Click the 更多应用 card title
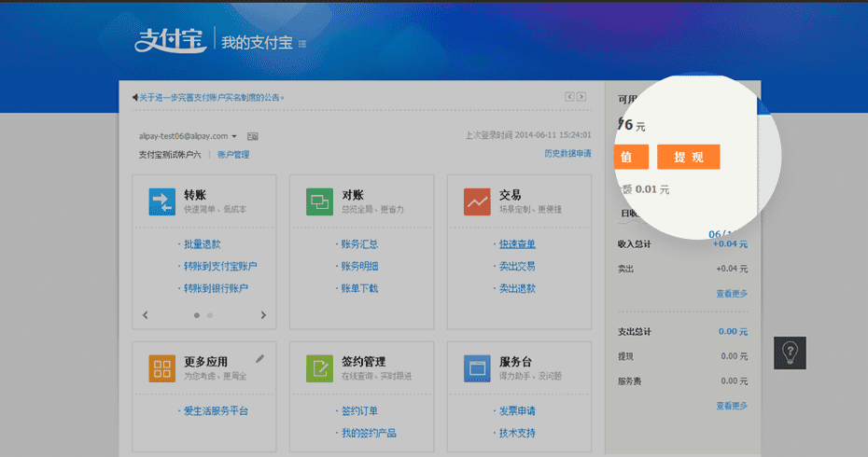Viewport: 868px width, 457px height. [206, 362]
